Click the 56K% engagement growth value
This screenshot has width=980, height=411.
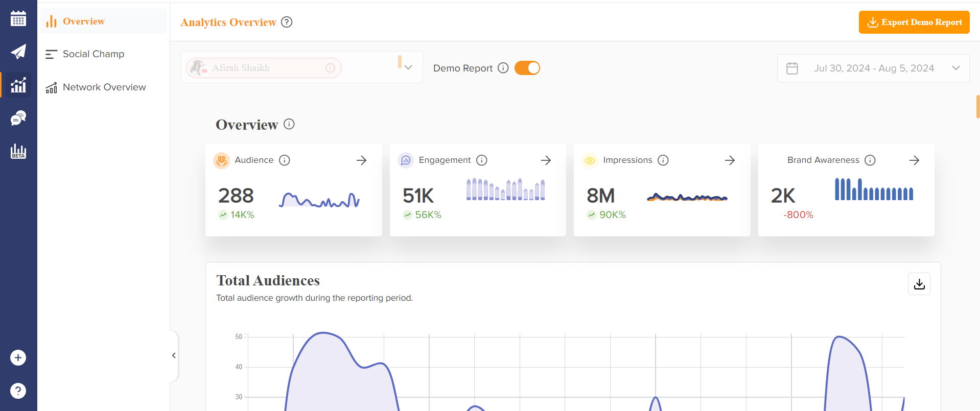click(x=428, y=215)
